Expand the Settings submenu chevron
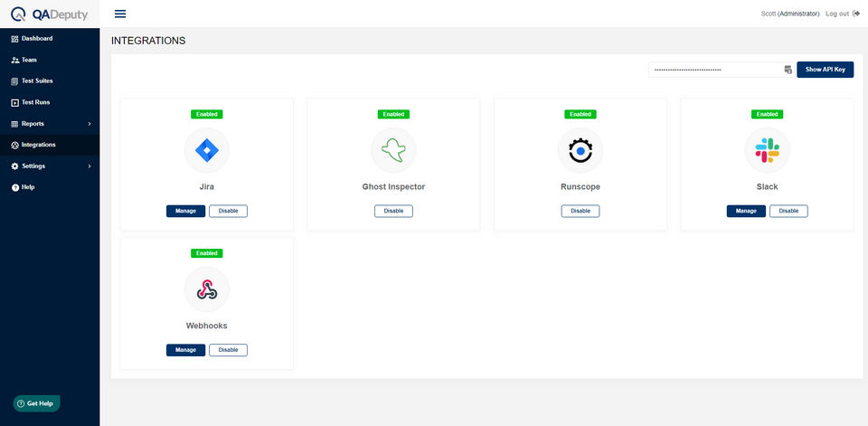This screenshot has width=868, height=426. click(x=90, y=166)
